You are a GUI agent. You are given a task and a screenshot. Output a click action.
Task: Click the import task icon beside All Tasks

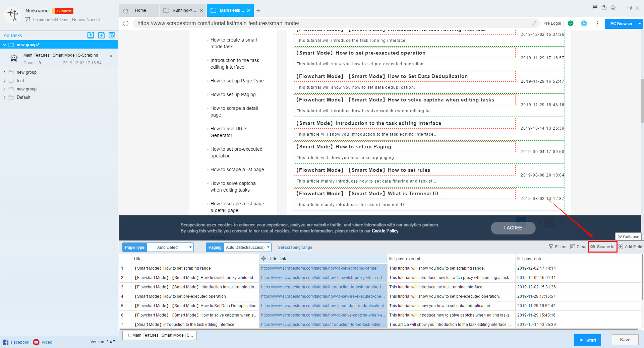coord(91,35)
